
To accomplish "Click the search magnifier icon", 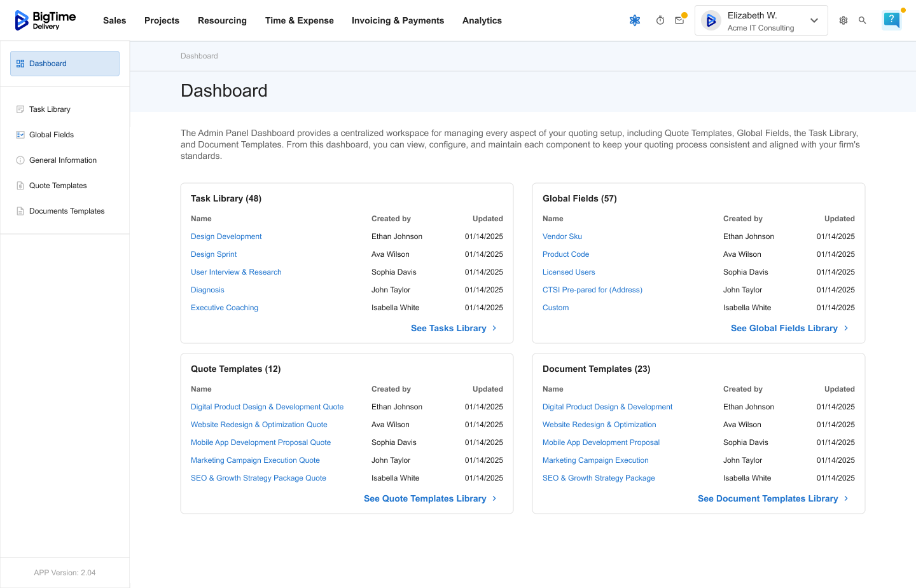I will click(863, 20).
